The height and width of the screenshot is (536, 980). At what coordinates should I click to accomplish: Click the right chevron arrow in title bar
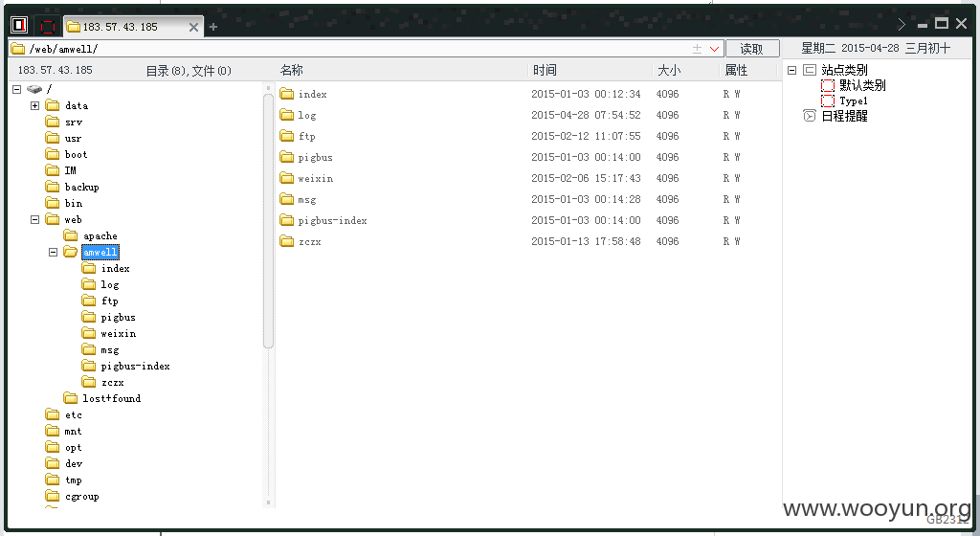click(x=902, y=24)
